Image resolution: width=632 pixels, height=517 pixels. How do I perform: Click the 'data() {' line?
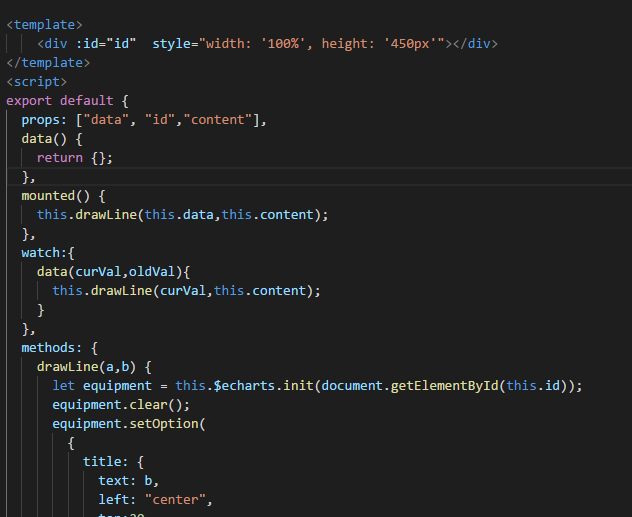[x=52, y=139]
